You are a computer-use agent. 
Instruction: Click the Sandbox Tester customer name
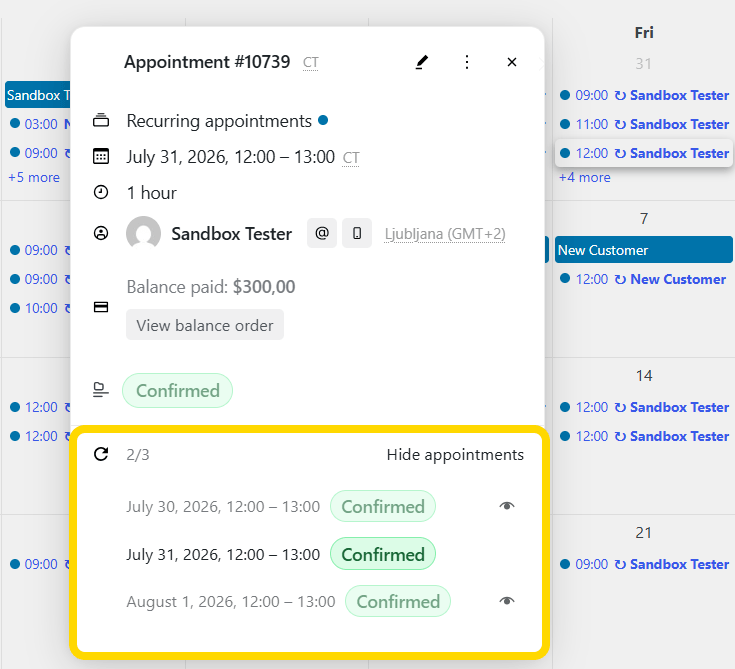[x=232, y=233]
